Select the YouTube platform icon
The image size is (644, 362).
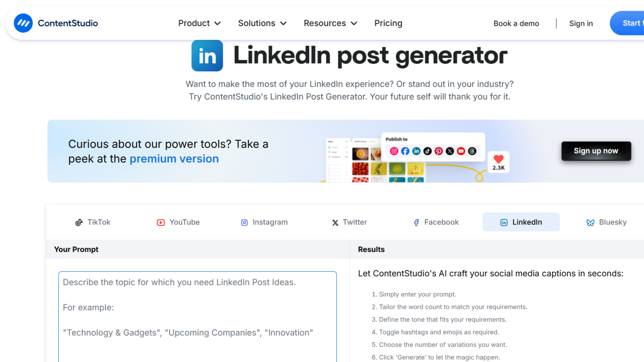(x=161, y=222)
